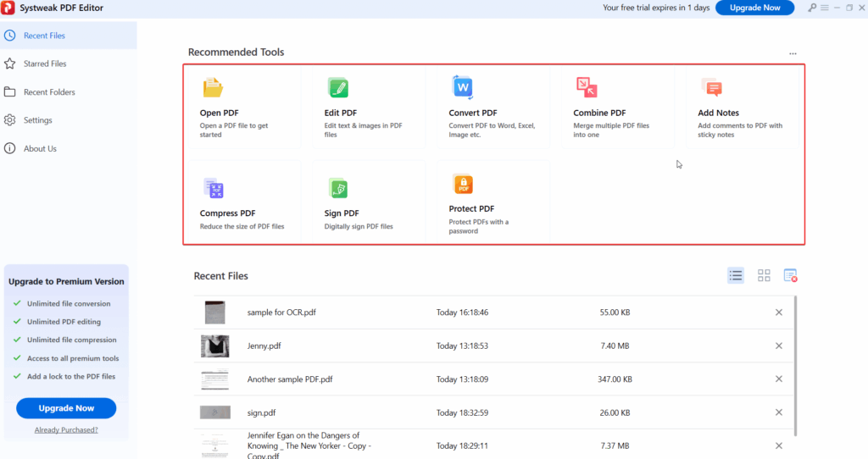Click the Protect PDF card title
This screenshot has height=459, width=868.
[x=471, y=209]
